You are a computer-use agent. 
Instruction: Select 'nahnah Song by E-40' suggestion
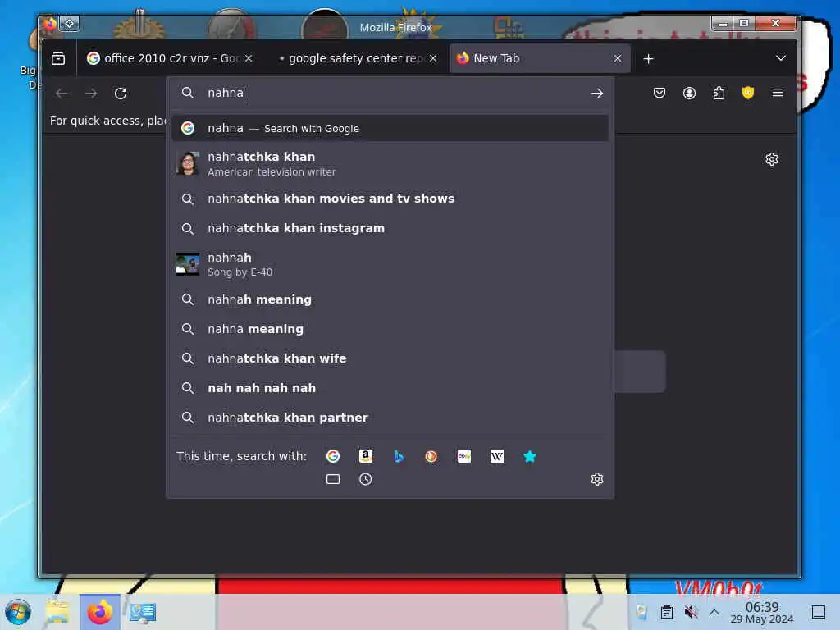click(390, 264)
